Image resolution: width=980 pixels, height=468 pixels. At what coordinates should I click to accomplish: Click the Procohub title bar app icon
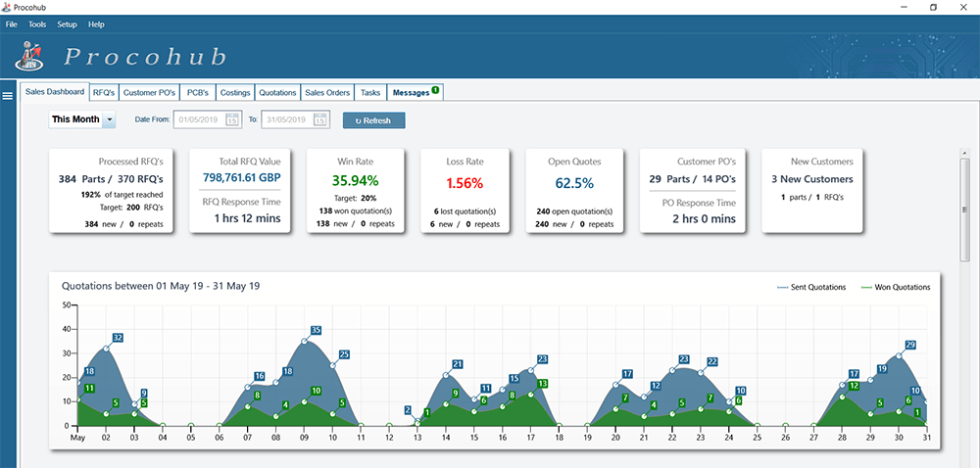(x=6, y=7)
